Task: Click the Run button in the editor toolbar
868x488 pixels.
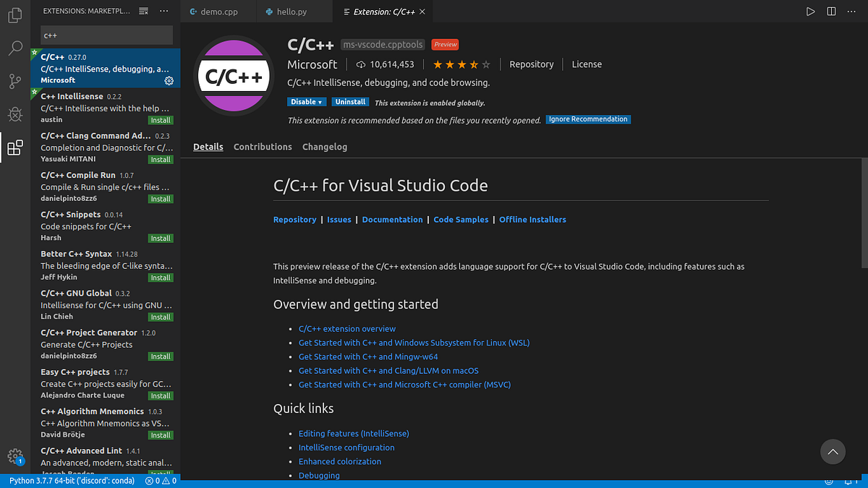Action: click(811, 11)
